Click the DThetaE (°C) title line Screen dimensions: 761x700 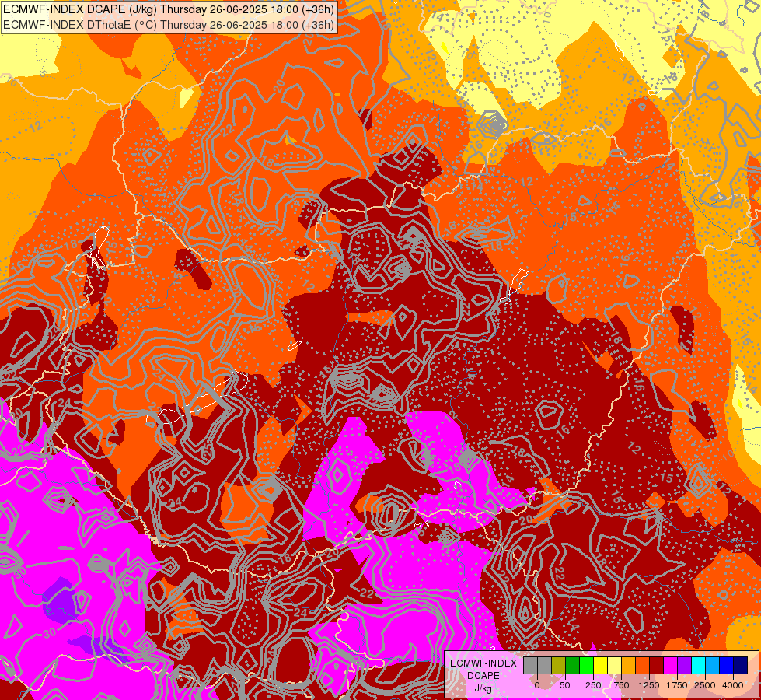(169, 25)
